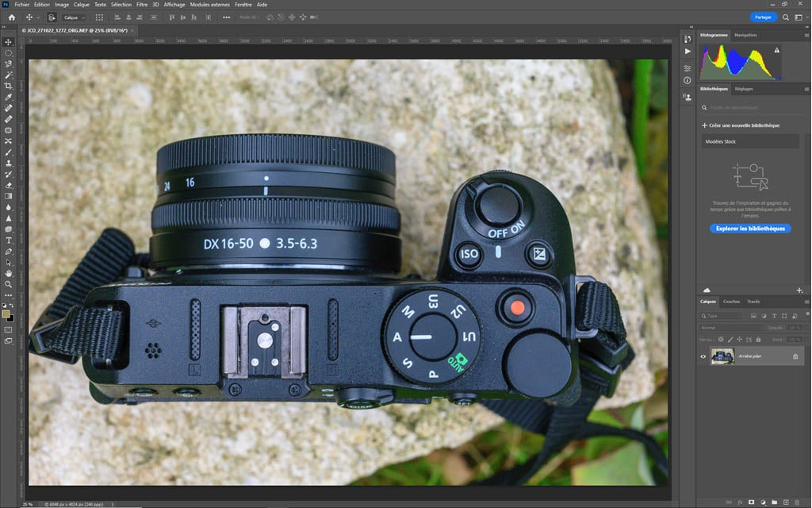Toggle lock transparent pixels icon
This screenshot has height=508, width=812.
[721, 339]
